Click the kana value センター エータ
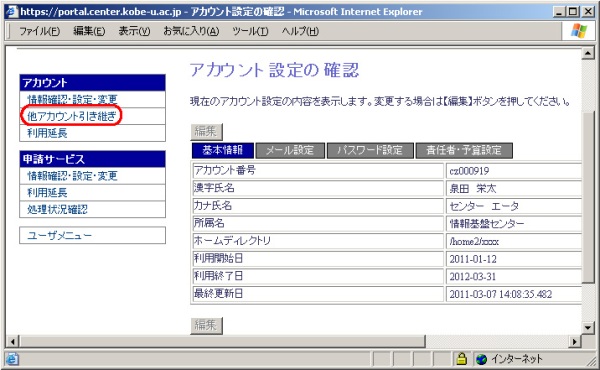This screenshot has width=600, height=370. 484,206
